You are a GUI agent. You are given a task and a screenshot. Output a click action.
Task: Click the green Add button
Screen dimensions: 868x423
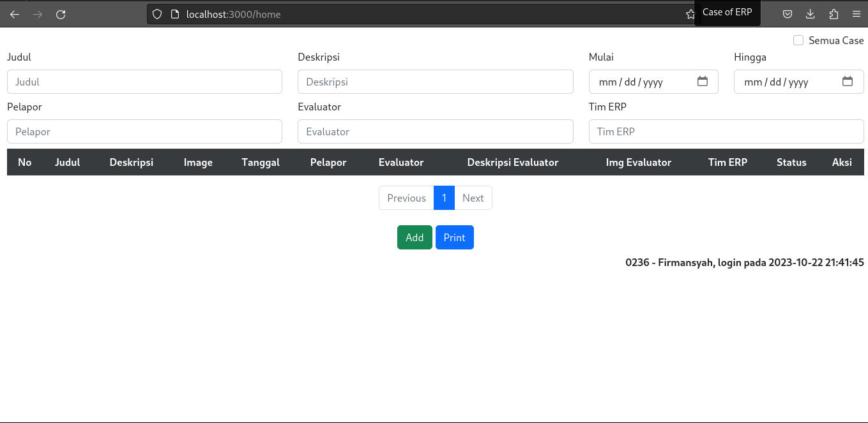[x=415, y=237]
